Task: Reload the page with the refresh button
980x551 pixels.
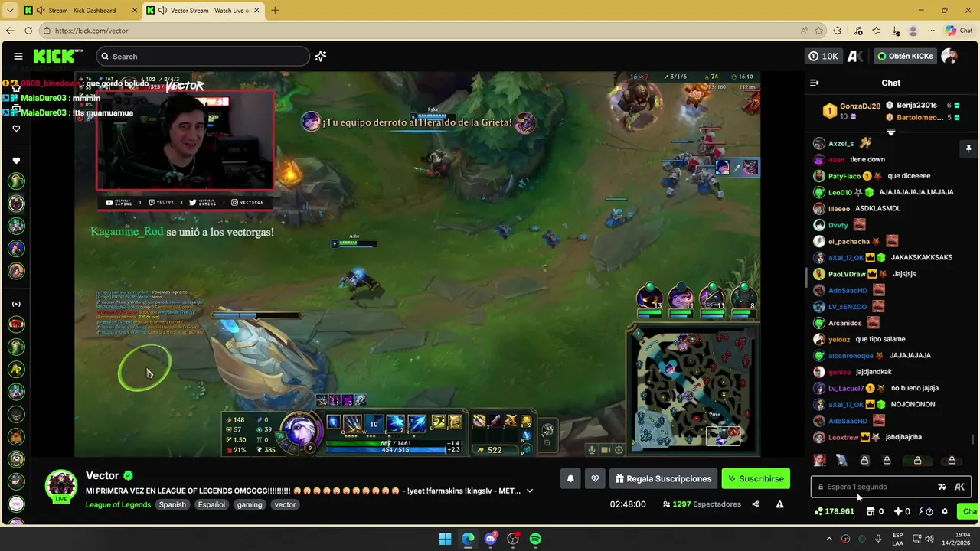Action: tap(28, 31)
